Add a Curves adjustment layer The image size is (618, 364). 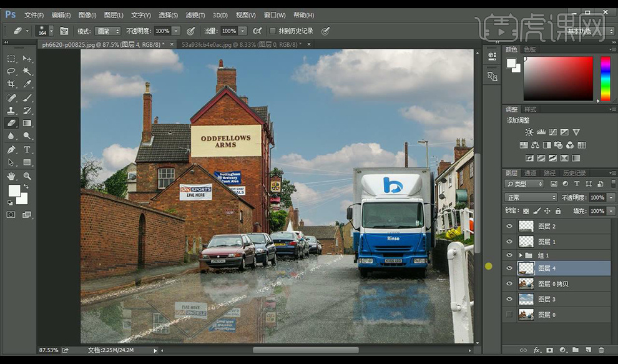point(552,132)
